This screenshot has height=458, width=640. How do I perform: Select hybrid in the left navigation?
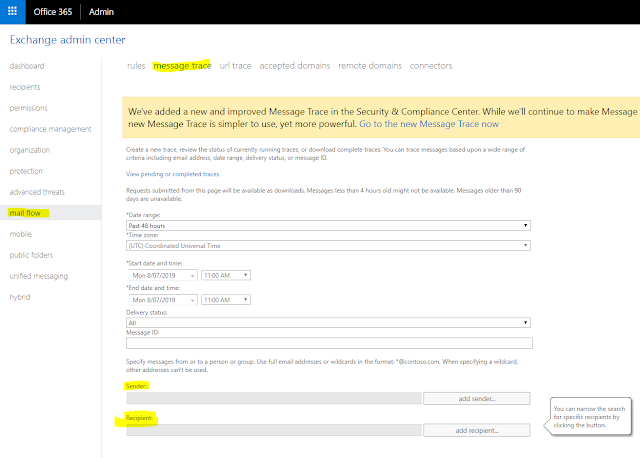20,297
